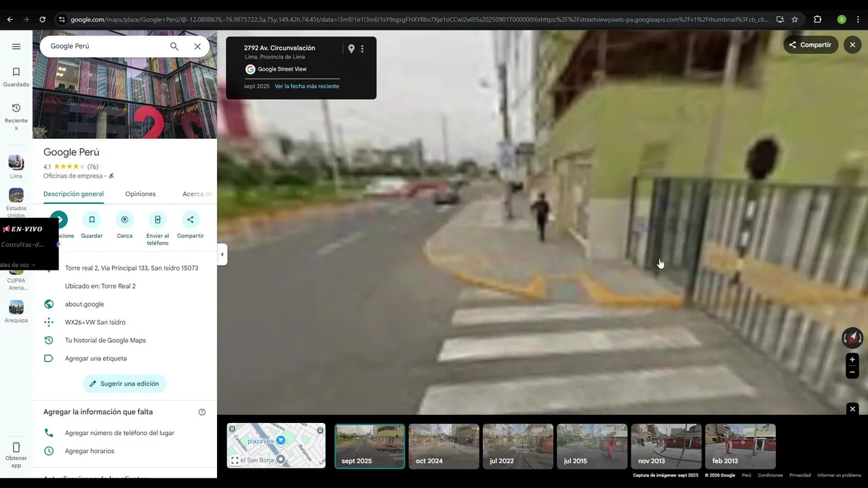868x488 pixels.
Task: Click Ubicado en: Torre Real 2
Action: (100, 286)
